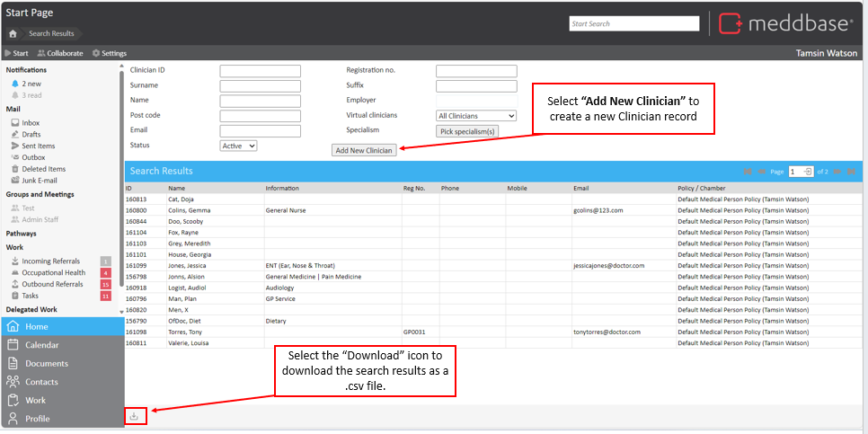Open the Settings menu
868x434 pixels.
tap(109, 53)
